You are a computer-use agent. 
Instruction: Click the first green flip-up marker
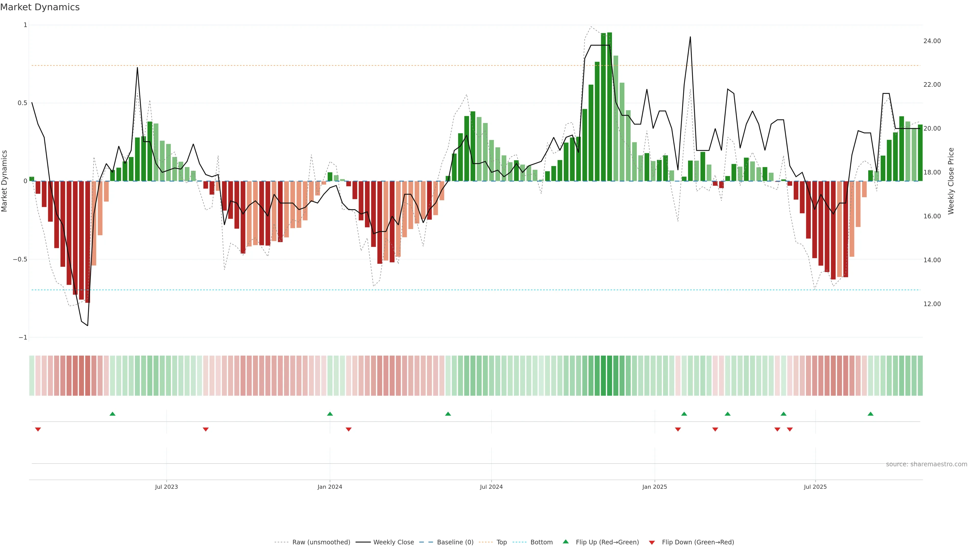tap(112, 414)
